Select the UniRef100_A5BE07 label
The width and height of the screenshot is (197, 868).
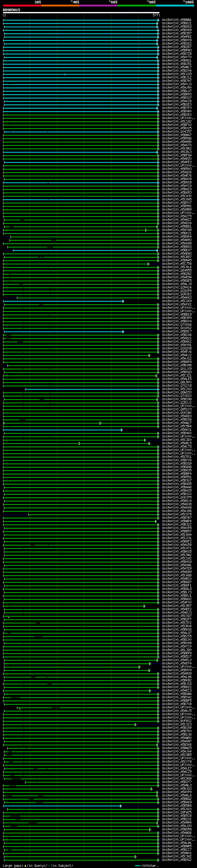tap(176, 250)
